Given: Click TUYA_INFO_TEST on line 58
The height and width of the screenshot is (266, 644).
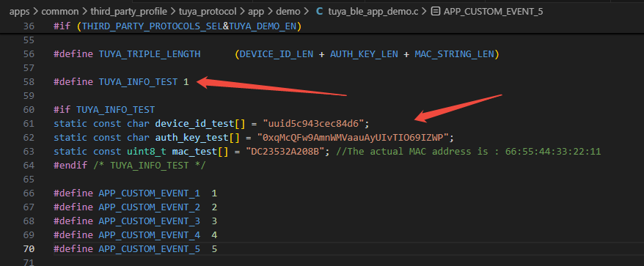Looking at the screenshot, I should 139,81.
